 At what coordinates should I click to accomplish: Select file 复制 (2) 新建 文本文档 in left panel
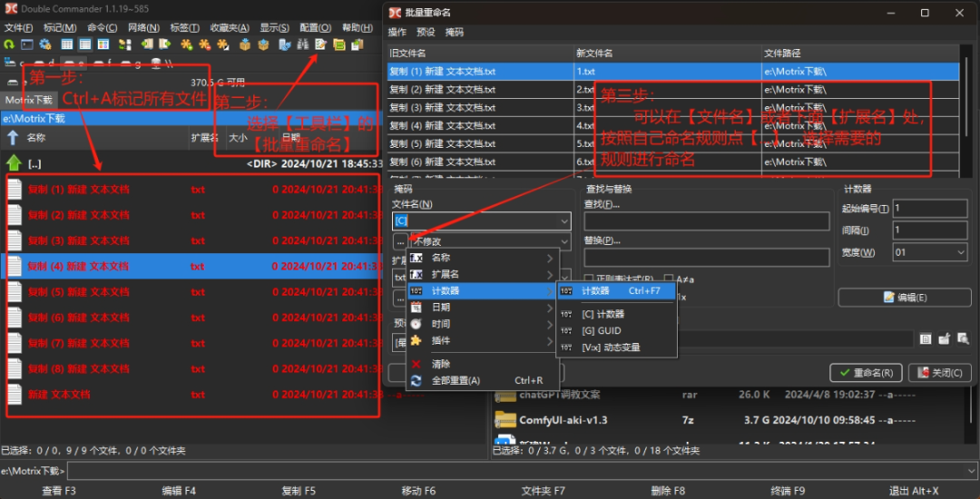click(x=191, y=215)
